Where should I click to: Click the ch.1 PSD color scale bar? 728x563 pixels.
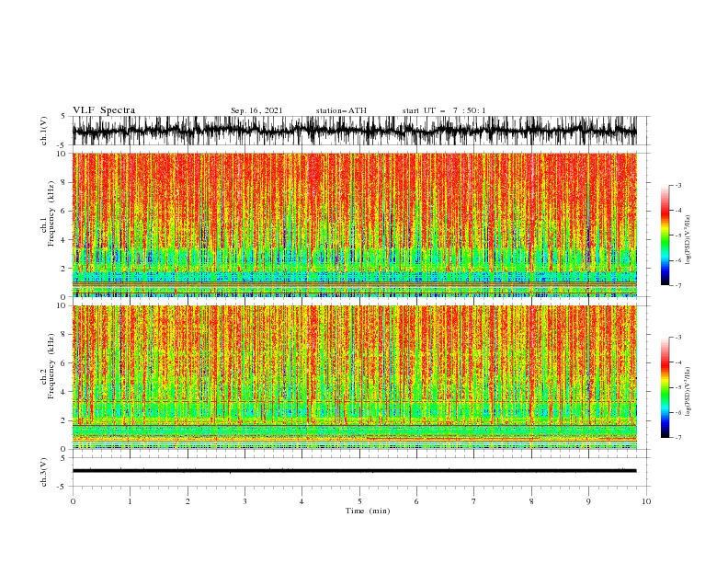665,236
